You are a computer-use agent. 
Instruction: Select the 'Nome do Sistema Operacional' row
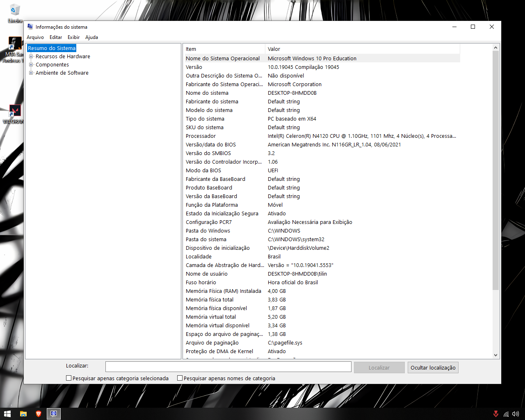(322, 59)
